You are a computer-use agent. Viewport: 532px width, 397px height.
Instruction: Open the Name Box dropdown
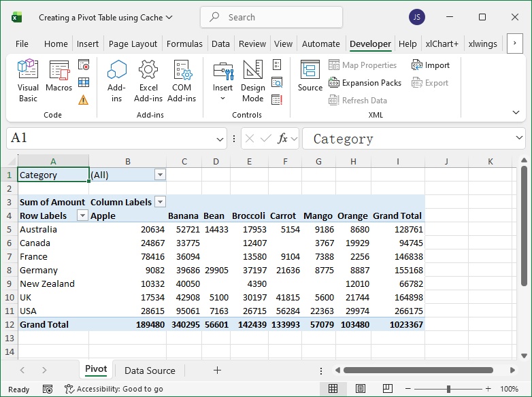coord(220,139)
